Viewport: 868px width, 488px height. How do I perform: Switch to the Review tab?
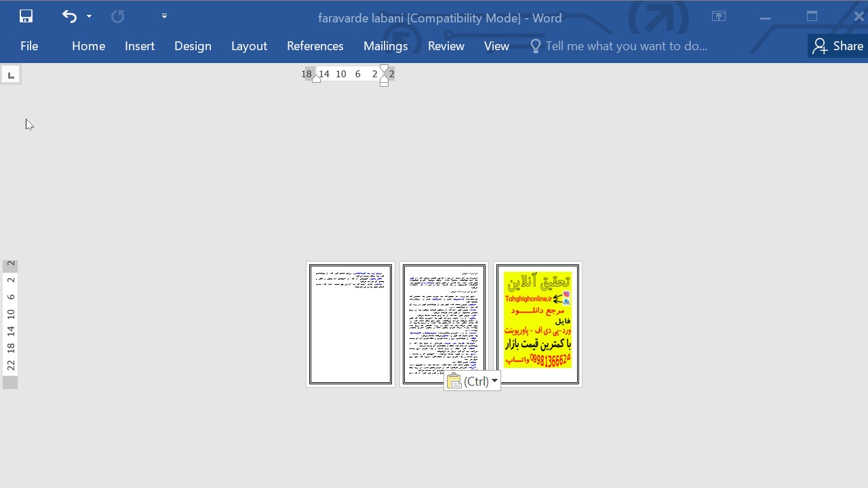pyautogui.click(x=446, y=46)
